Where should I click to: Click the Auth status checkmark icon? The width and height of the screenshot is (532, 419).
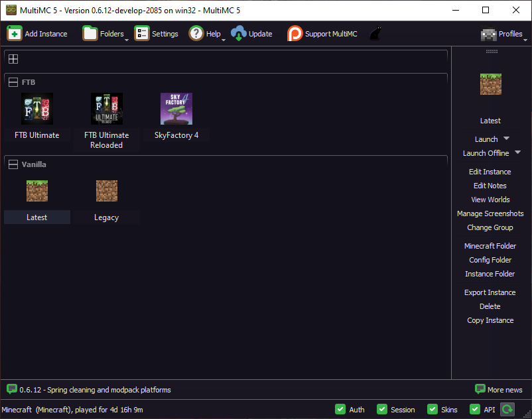[x=340, y=409]
